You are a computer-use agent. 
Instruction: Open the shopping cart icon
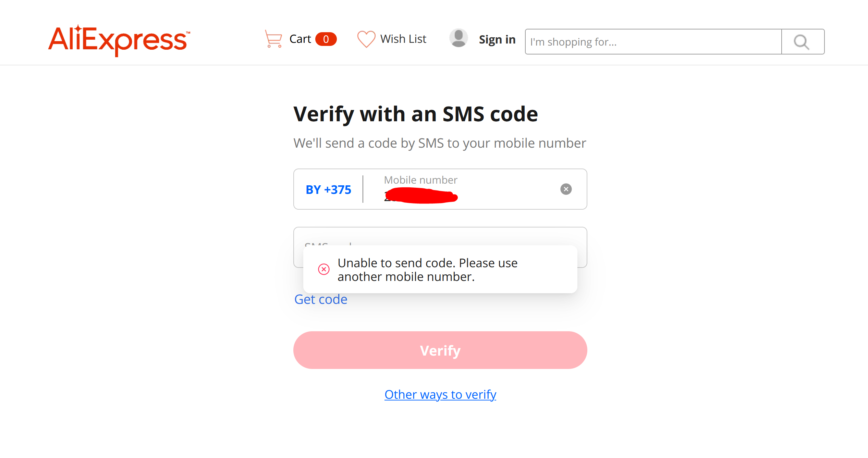(x=273, y=39)
